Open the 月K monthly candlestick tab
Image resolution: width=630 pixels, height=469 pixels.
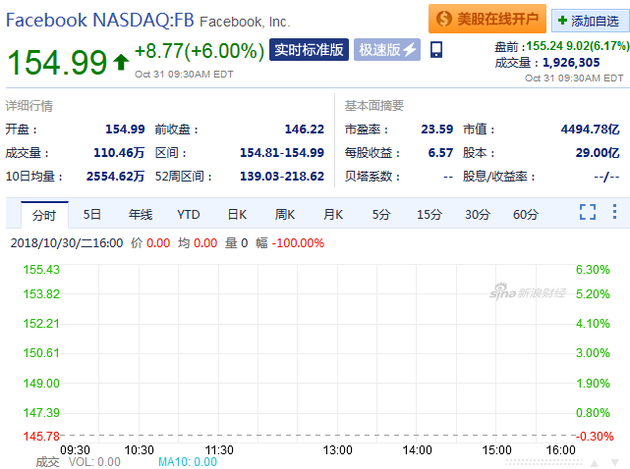click(x=333, y=215)
